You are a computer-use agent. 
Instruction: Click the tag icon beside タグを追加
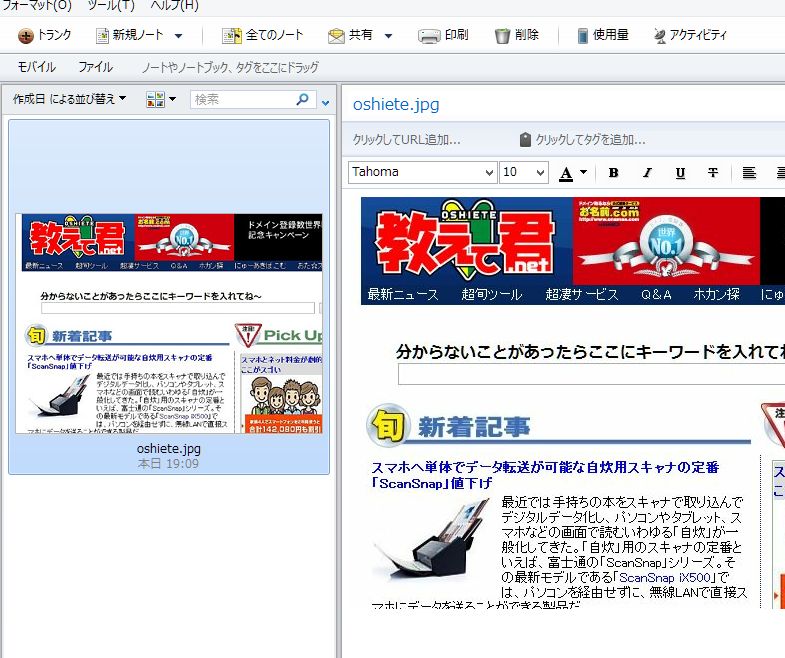pyautogui.click(x=525, y=140)
